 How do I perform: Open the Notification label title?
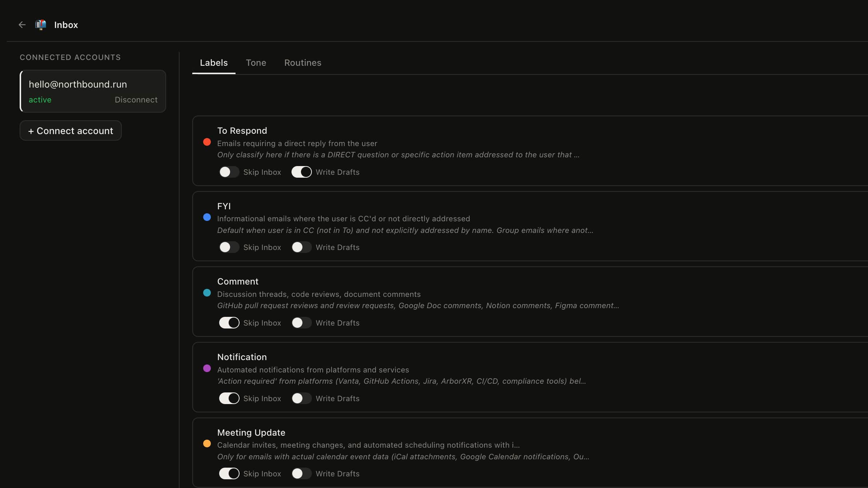[x=242, y=357]
